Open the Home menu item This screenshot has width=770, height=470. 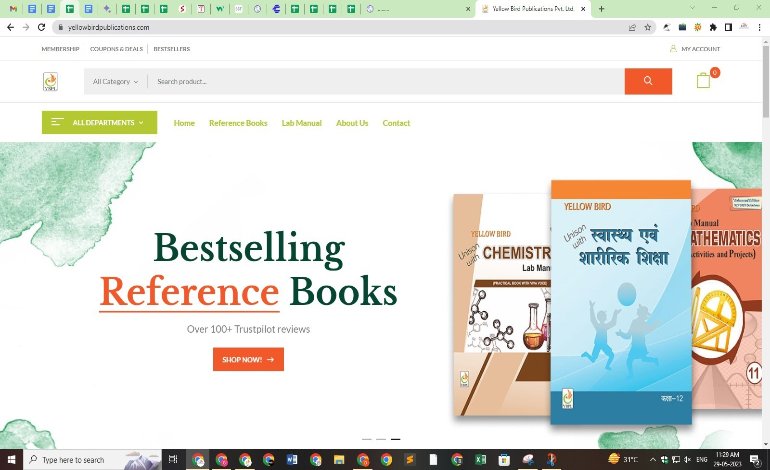click(184, 123)
